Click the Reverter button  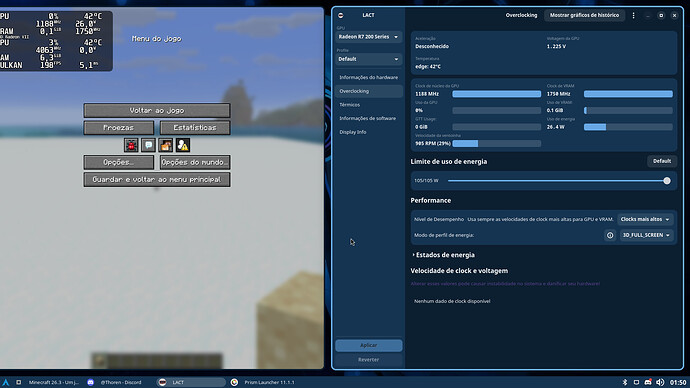[368, 359]
